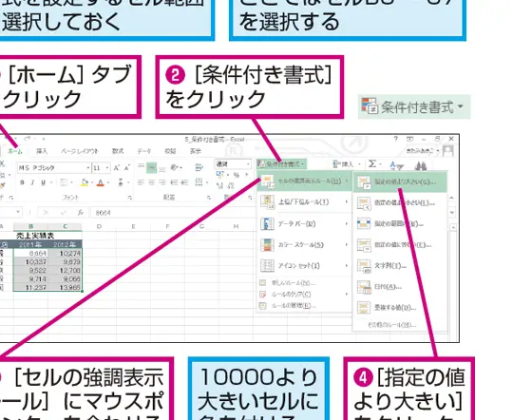Open the 配置 group dialog launcher
The height and width of the screenshot is (420, 513).
click(x=209, y=198)
